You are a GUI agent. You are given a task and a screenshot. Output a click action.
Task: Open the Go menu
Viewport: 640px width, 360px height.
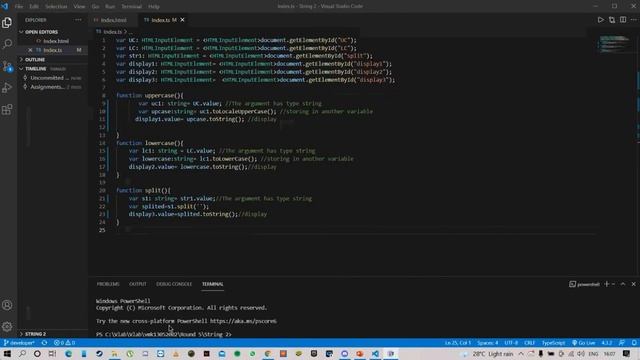pyautogui.click(x=95, y=7)
